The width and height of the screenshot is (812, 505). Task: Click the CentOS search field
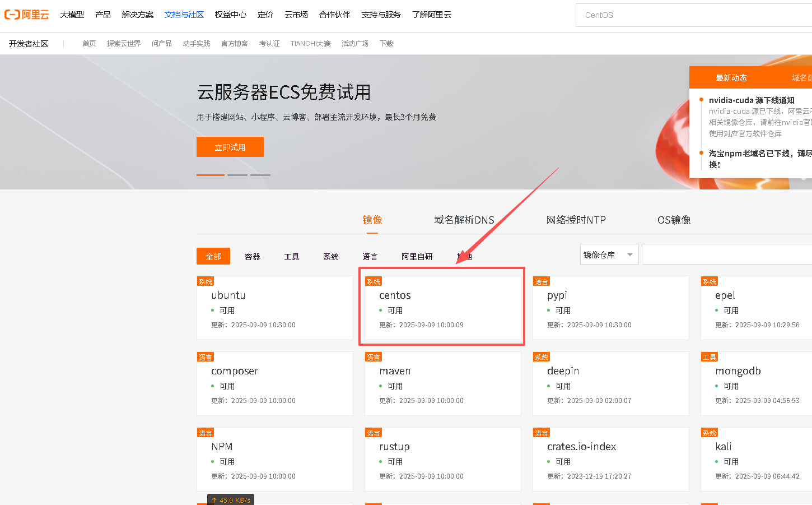694,15
